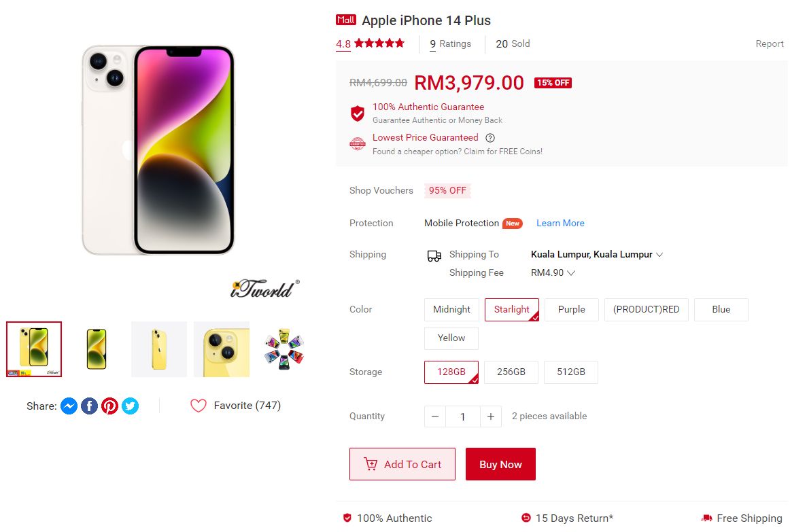Screen dimensions: 790x532
Task: Click the heart icon to favorite the product
Action: 198,405
